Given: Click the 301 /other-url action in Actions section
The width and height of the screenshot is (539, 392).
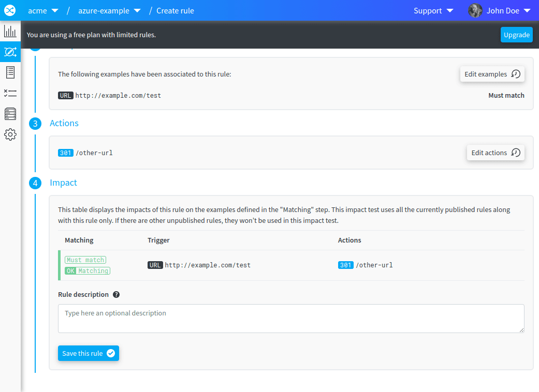Looking at the screenshot, I should (85, 153).
